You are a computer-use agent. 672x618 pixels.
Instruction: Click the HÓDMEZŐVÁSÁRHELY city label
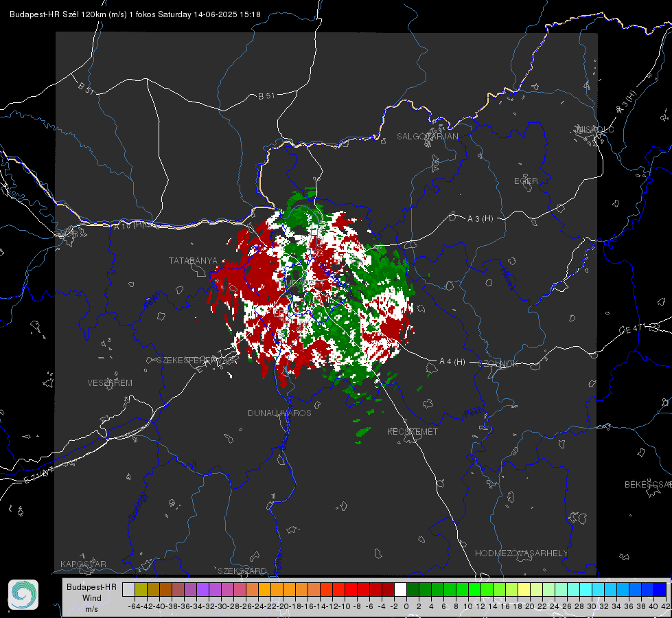point(521,553)
